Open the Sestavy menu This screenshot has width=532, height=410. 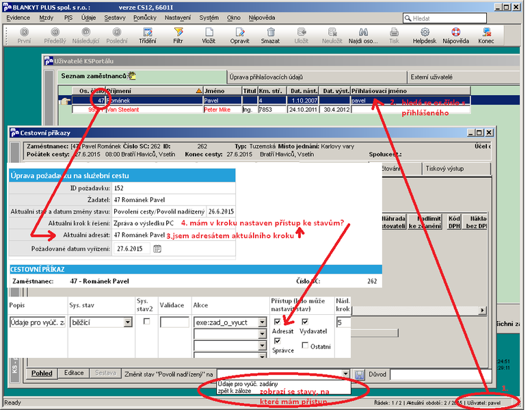tap(115, 18)
